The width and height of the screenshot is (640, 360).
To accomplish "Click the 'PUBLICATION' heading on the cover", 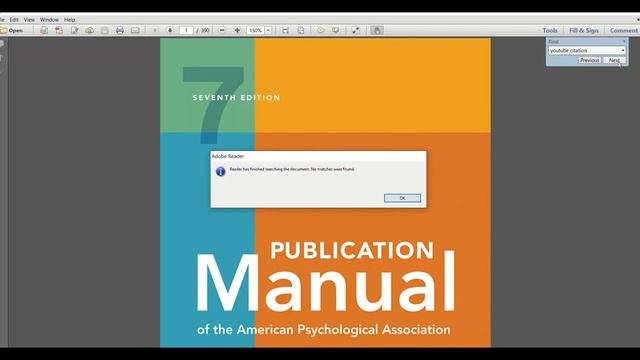I will click(352, 250).
